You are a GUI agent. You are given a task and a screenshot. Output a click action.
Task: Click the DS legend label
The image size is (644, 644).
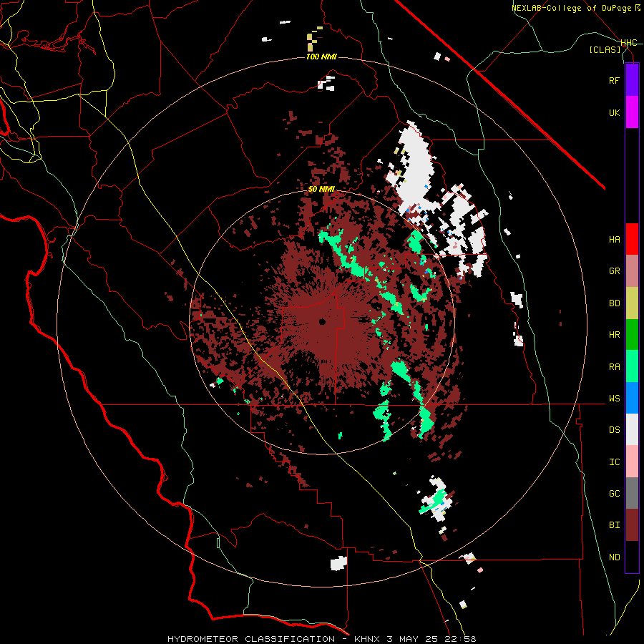coord(614,430)
